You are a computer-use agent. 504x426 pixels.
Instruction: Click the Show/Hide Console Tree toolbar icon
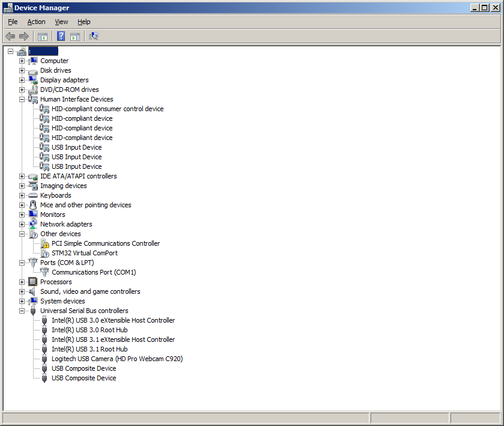(42, 36)
